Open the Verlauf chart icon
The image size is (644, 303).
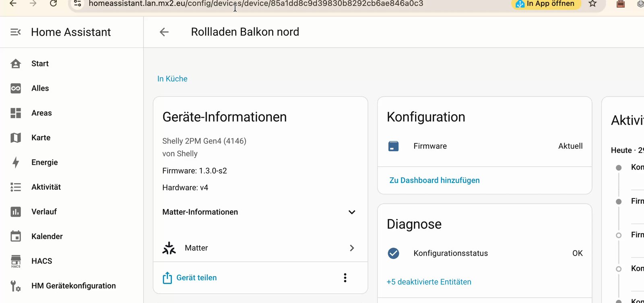pos(16,212)
